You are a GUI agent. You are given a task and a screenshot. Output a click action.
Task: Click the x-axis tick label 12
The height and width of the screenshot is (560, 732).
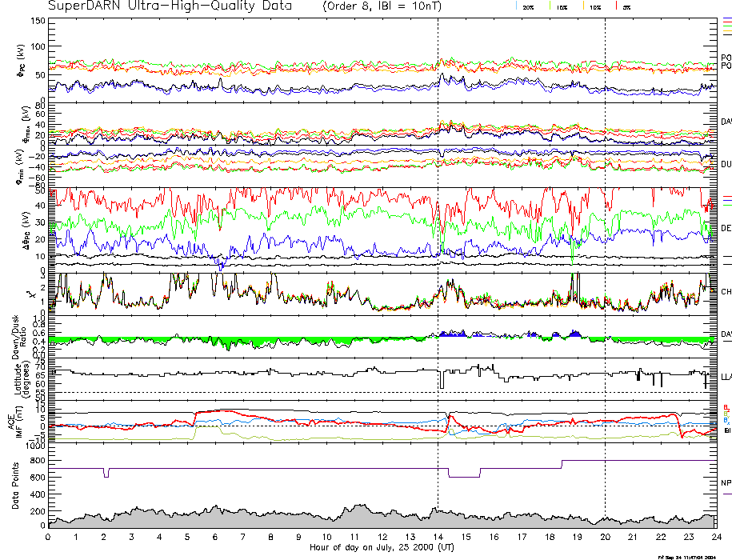pyautogui.click(x=382, y=538)
